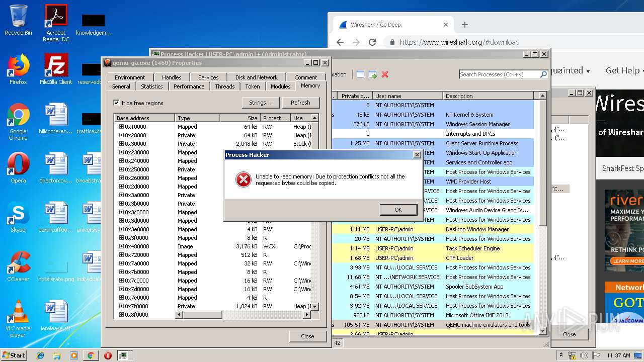Open the Token tab
This screenshot has width=644, height=362.
point(253,86)
